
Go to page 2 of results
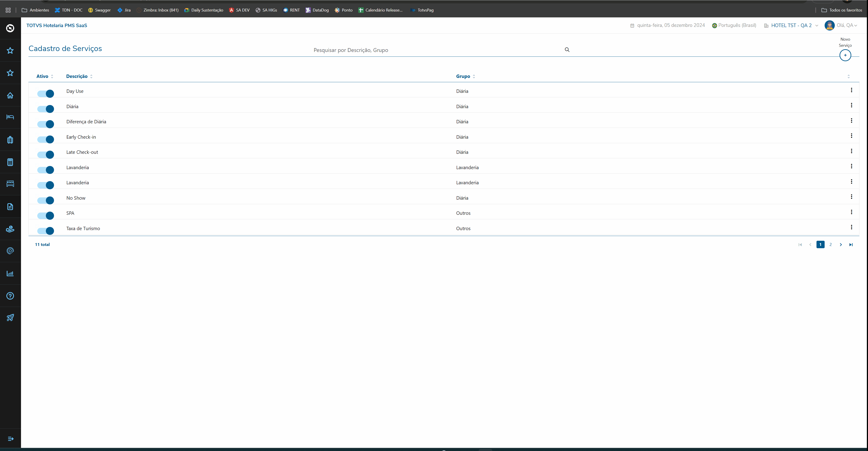click(x=830, y=245)
